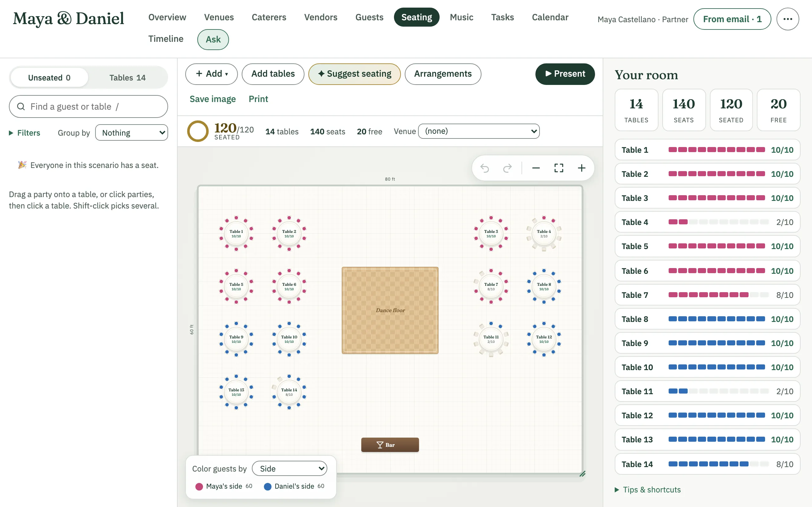Open the Guests tab
Screen dimensions: 812x507
tap(369, 17)
